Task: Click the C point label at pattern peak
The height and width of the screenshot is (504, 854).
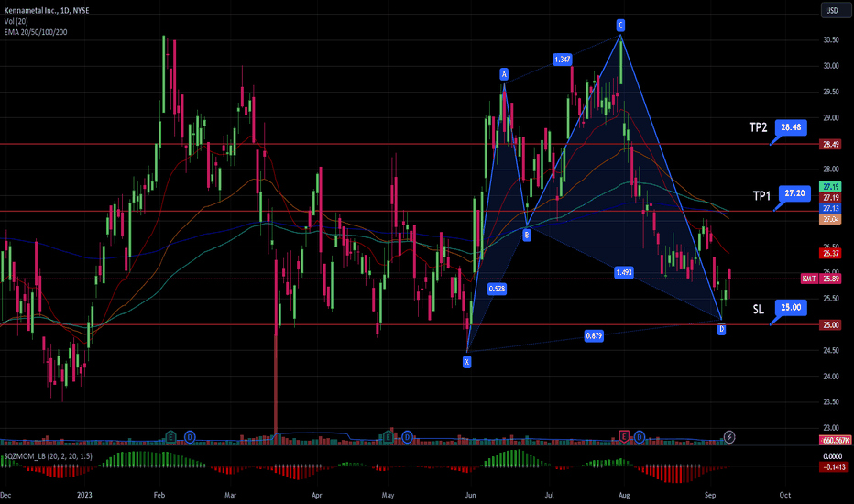Action: [620, 25]
